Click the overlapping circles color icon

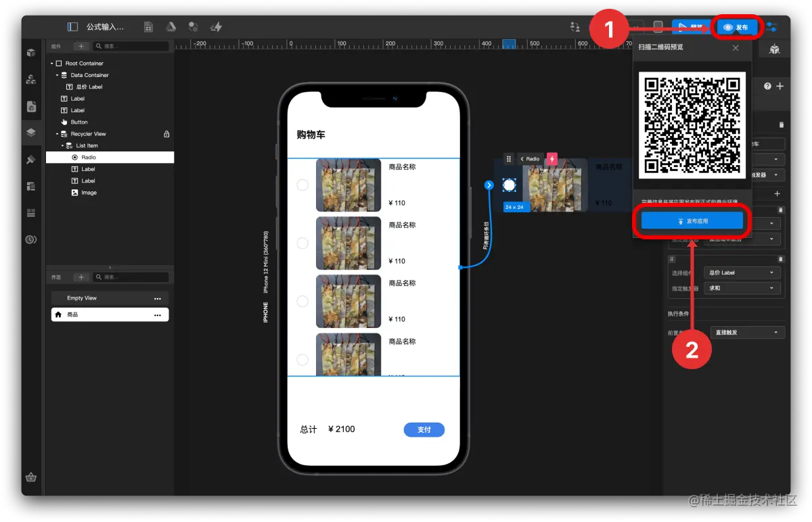point(194,27)
